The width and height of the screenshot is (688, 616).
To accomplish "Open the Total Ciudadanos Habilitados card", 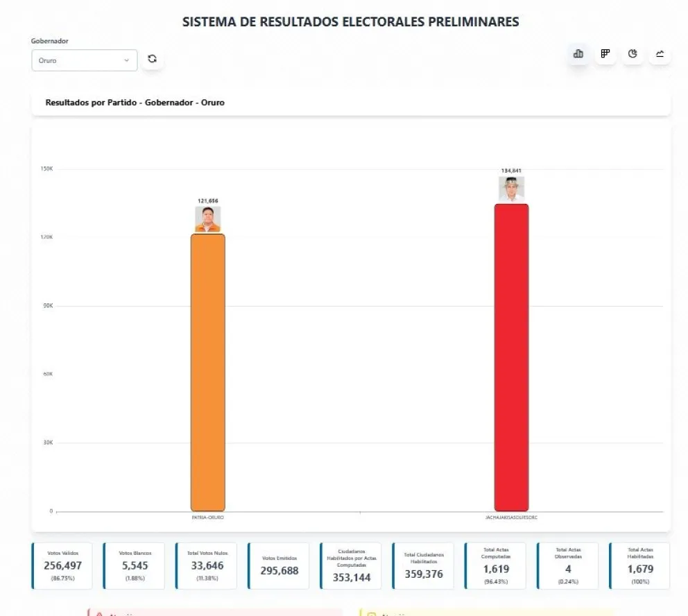I will 423,565.
